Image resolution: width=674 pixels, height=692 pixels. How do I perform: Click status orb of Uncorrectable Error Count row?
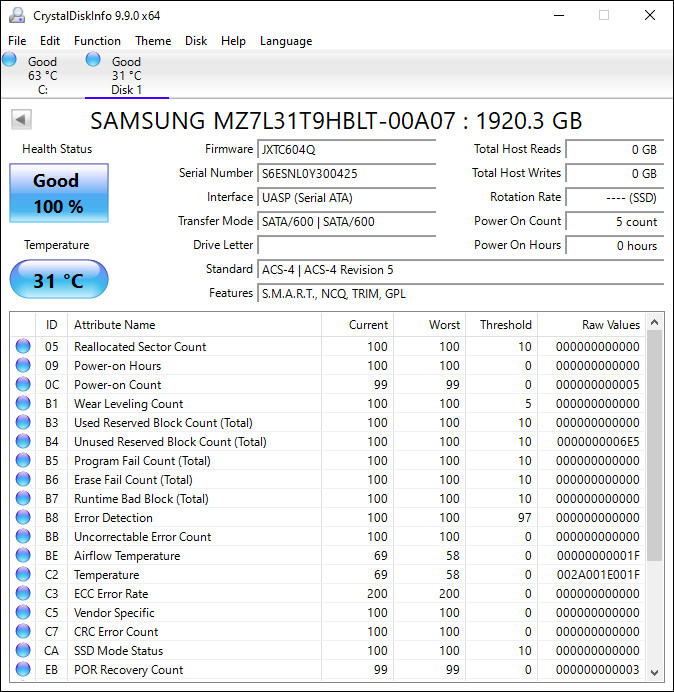(23, 536)
